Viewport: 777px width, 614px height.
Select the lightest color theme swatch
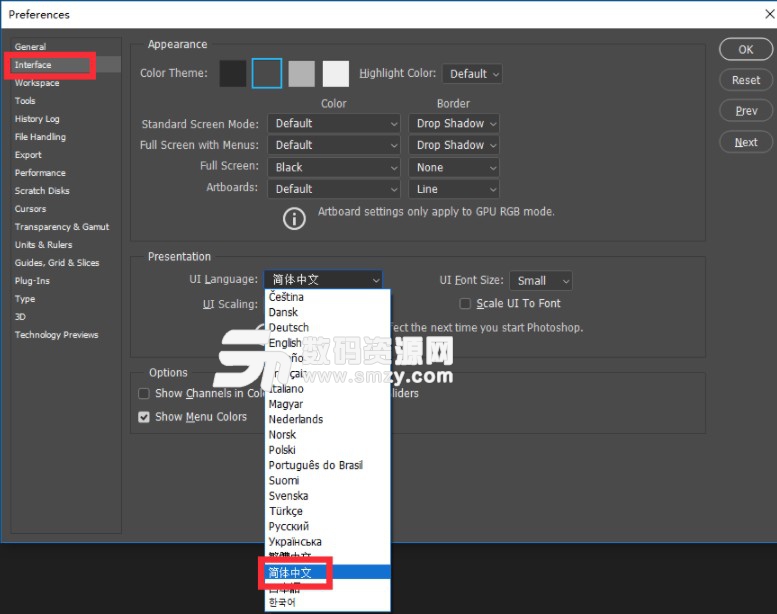[336, 73]
